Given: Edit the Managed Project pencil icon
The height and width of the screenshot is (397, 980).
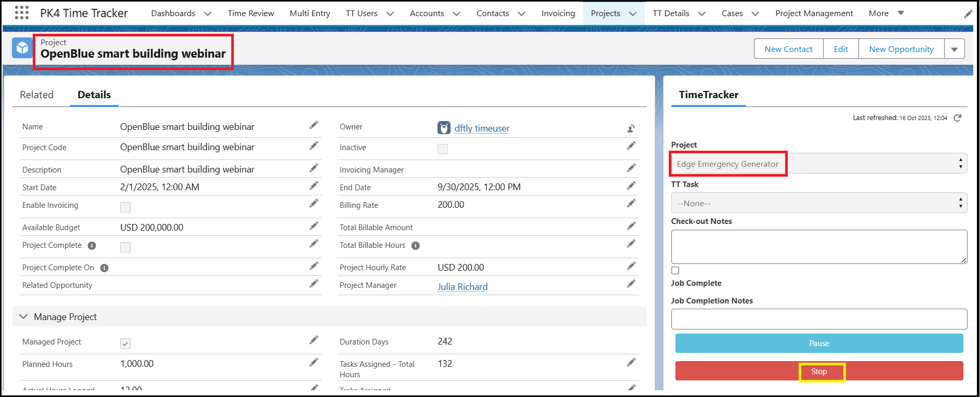Looking at the screenshot, I should (314, 340).
